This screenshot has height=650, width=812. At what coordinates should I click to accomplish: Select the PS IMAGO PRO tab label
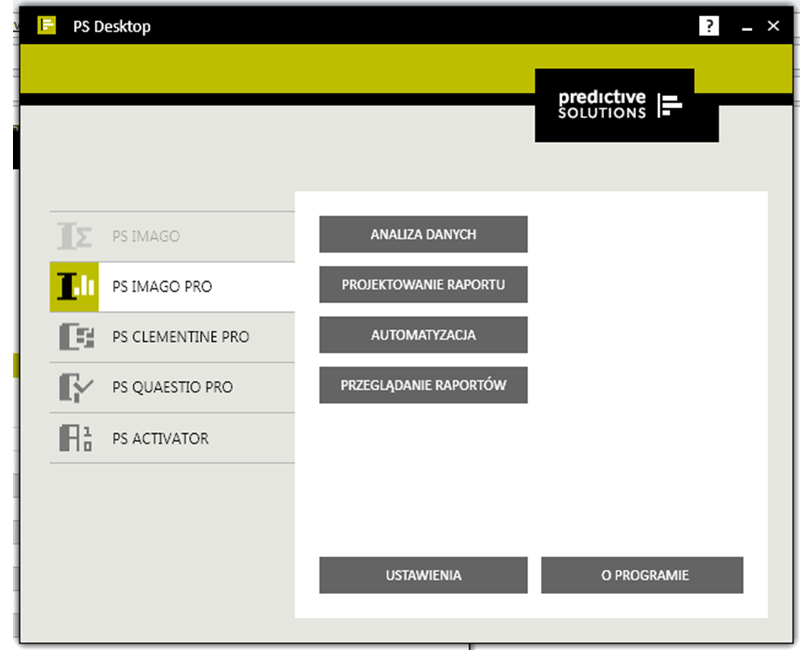coord(162,287)
